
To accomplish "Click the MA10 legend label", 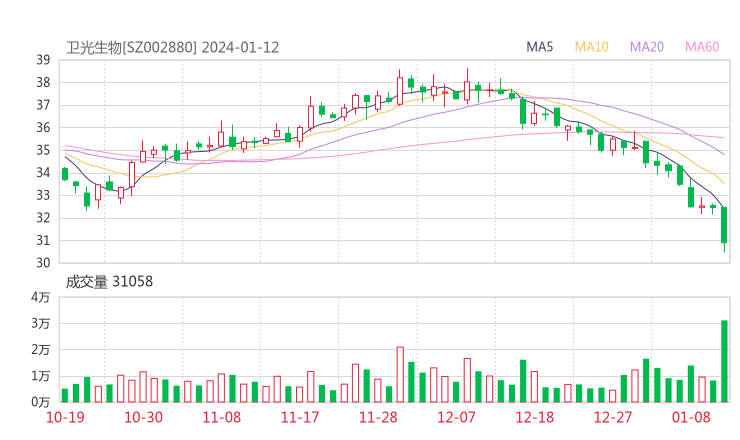I will coord(591,47).
